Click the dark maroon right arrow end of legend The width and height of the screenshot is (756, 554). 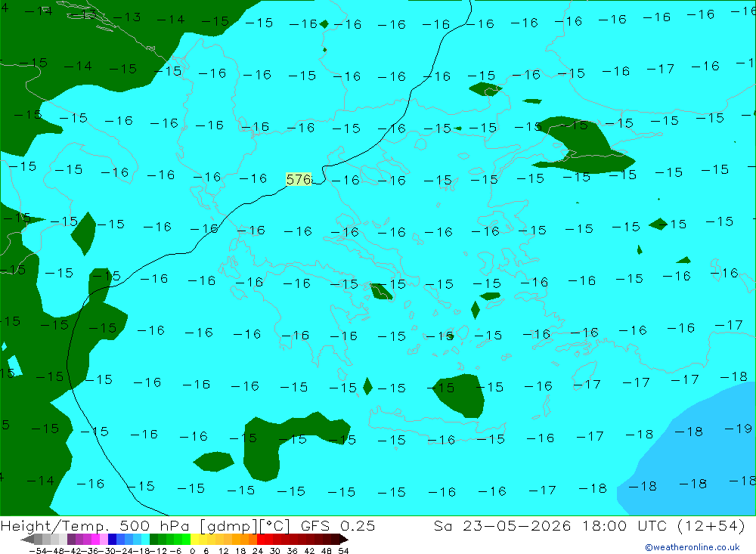click(344, 539)
